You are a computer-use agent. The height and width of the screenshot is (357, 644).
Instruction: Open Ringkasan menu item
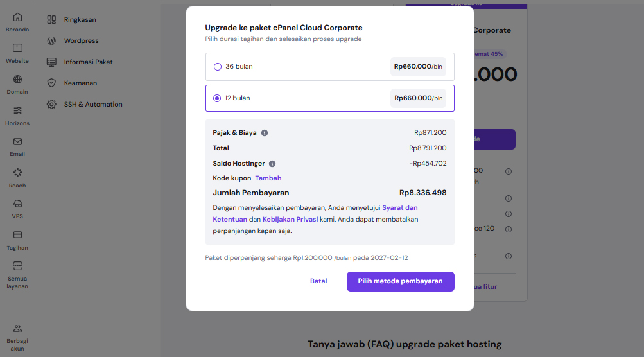click(x=80, y=20)
